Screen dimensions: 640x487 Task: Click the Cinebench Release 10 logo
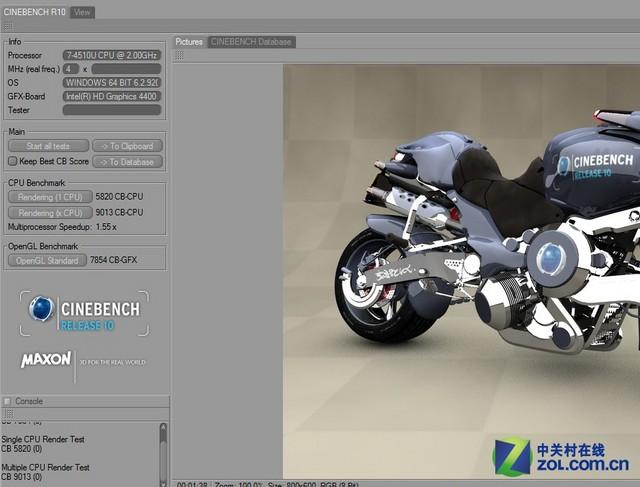[85, 312]
